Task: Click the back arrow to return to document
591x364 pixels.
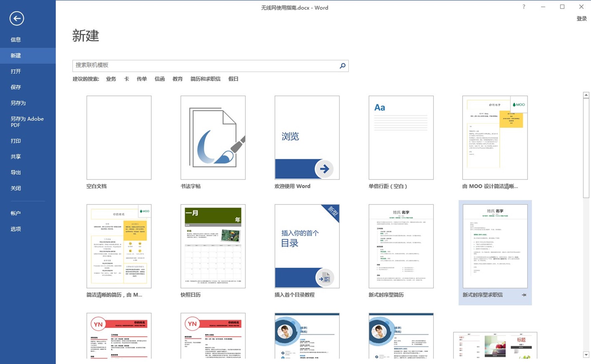Action: (x=17, y=18)
